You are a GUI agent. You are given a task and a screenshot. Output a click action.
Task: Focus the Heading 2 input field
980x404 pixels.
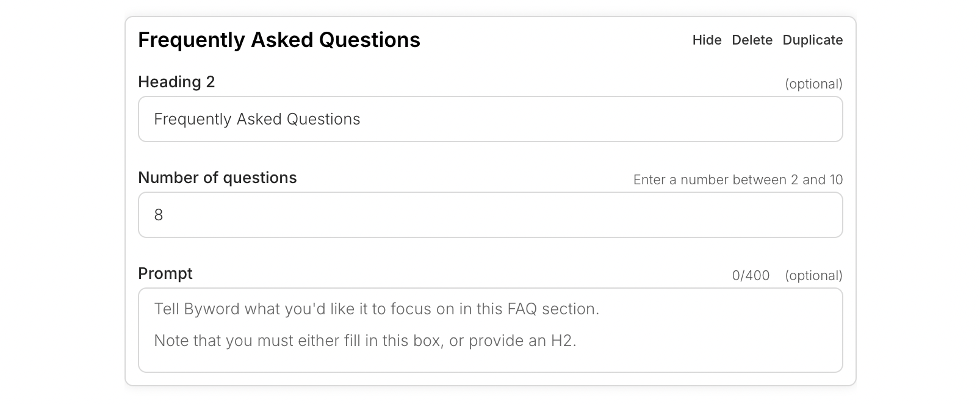[x=490, y=119]
